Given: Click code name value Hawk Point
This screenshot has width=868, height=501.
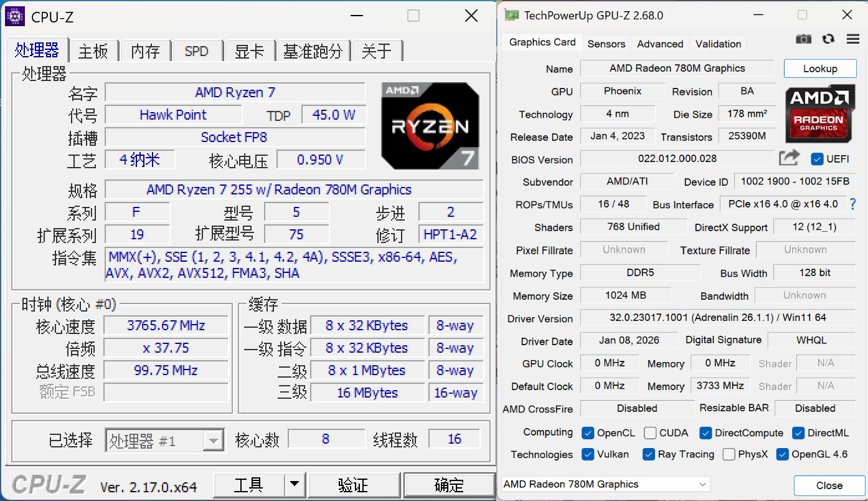Looking at the screenshot, I should [173, 115].
